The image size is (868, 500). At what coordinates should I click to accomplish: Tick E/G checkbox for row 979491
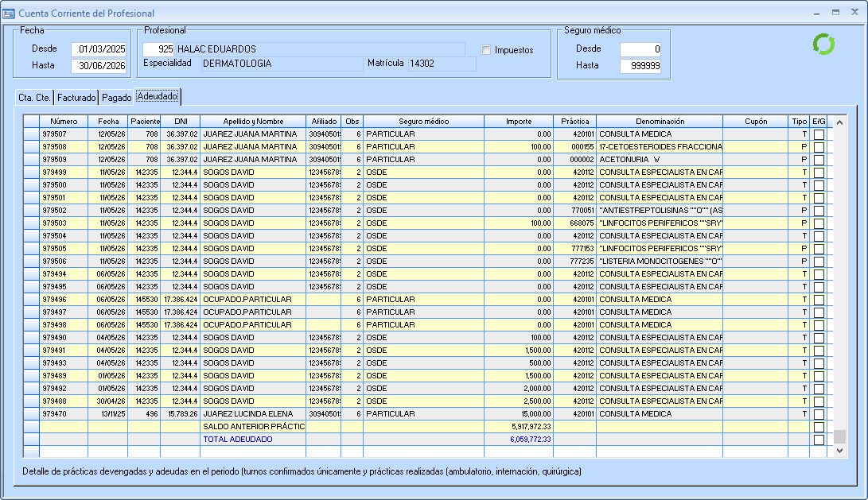pos(819,351)
